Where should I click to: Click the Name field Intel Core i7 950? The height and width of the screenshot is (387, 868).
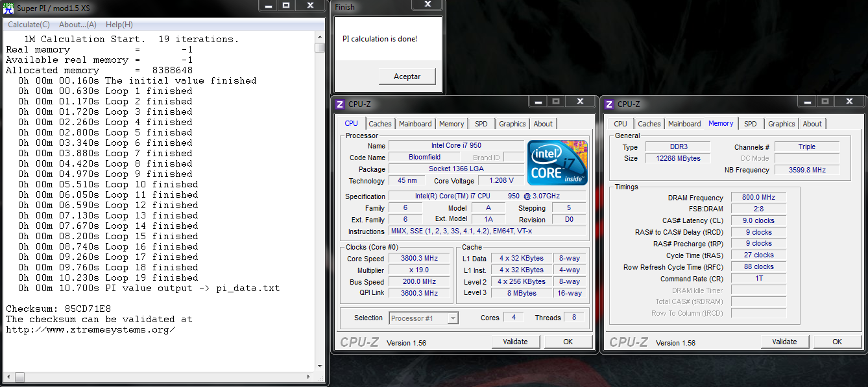click(456, 146)
